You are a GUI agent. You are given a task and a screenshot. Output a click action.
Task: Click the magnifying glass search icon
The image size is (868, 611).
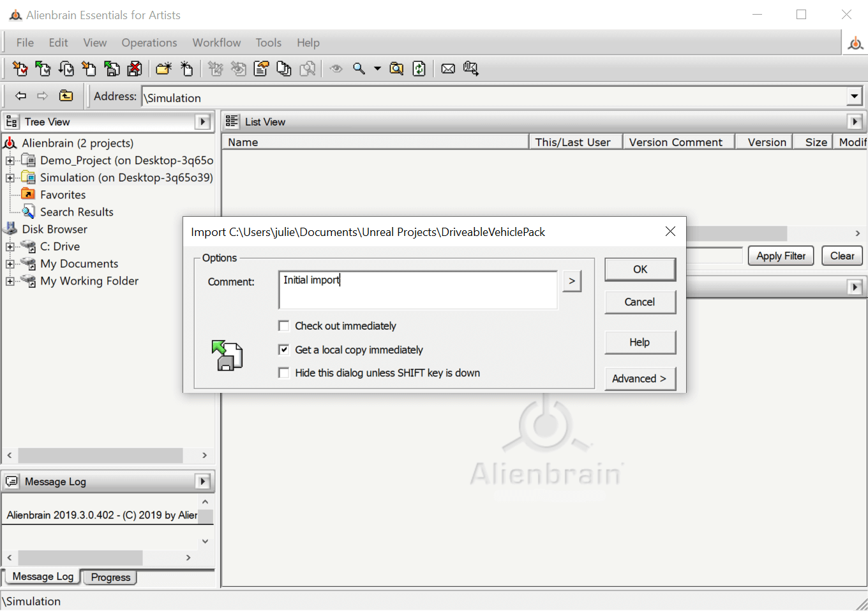(x=359, y=69)
